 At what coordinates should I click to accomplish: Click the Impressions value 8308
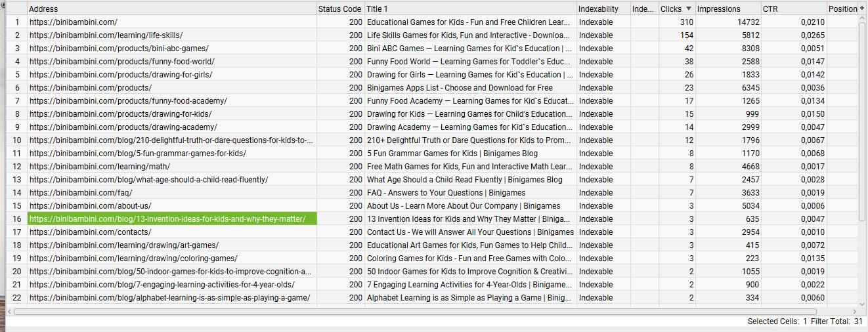(750, 49)
